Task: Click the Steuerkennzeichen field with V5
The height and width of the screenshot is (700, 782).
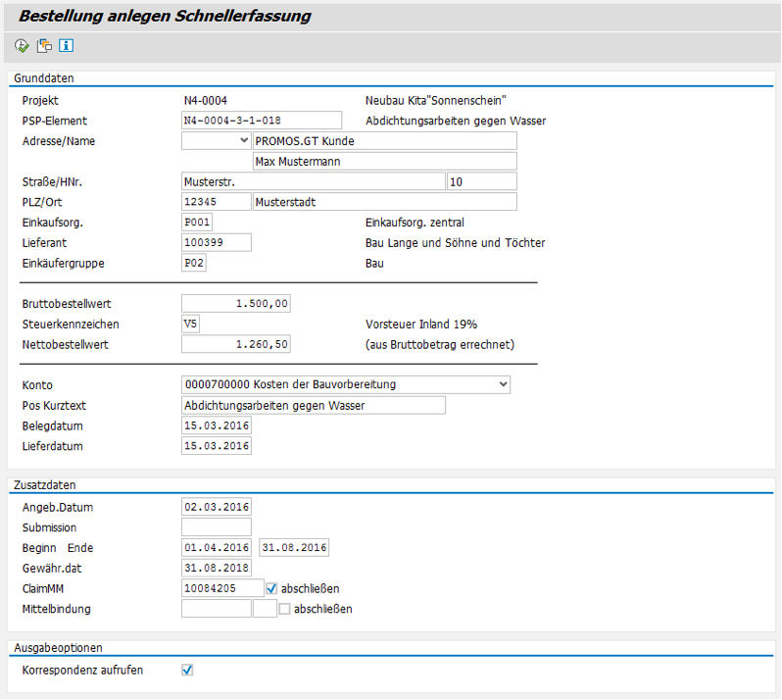Action: point(195,324)
